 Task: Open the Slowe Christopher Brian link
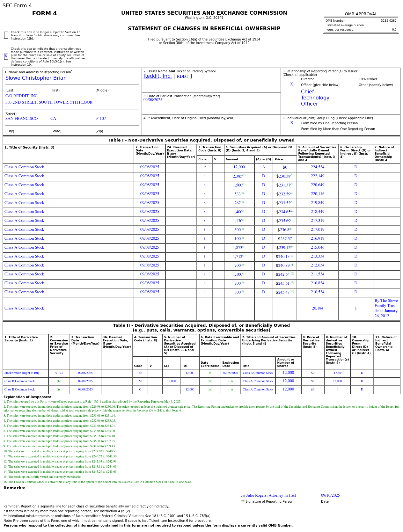[36, 78]
